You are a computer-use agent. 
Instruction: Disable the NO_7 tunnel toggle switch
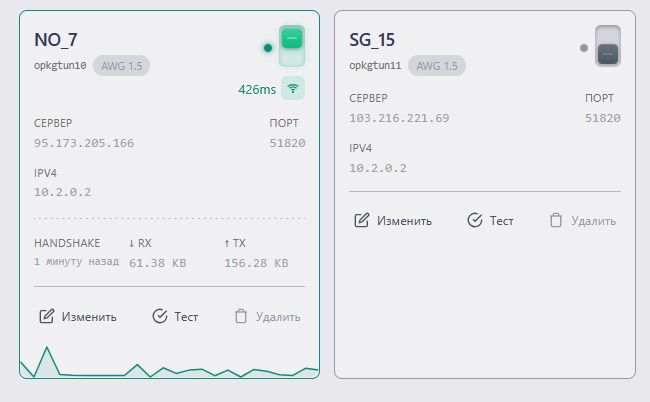(x=292, y=46)
